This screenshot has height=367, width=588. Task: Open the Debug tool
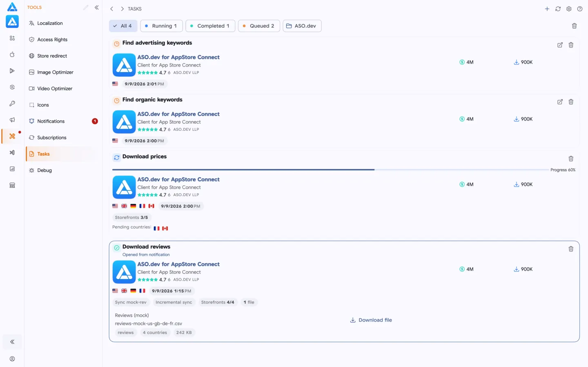point(63,170)
